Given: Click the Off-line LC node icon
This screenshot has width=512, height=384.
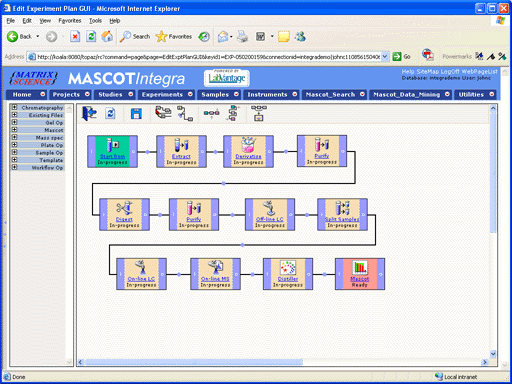Looking at the screenshot, I should click(270, 208).
